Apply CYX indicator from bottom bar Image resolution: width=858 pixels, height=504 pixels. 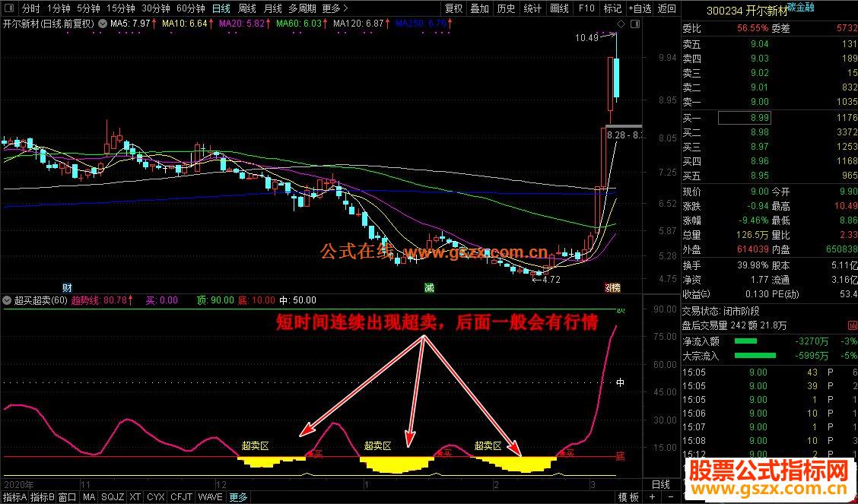pos(156,497)
